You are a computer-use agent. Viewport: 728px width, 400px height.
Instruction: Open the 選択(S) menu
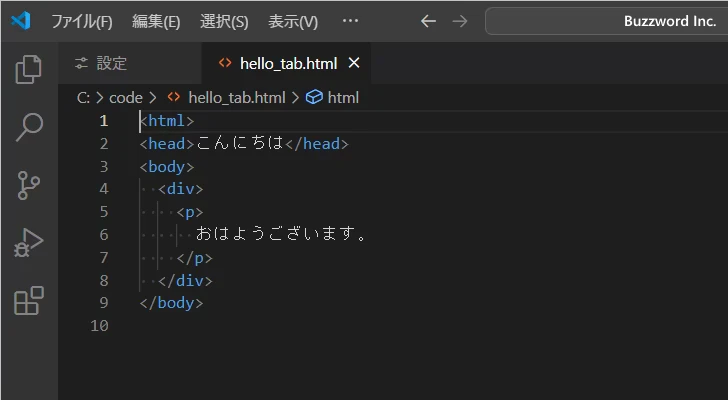(x=224, y=21)
